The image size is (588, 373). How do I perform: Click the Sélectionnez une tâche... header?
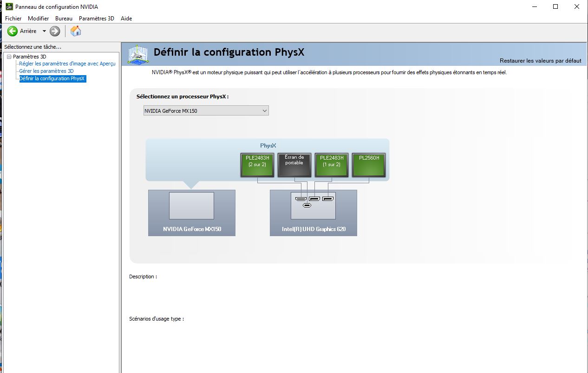click(33, 47)
